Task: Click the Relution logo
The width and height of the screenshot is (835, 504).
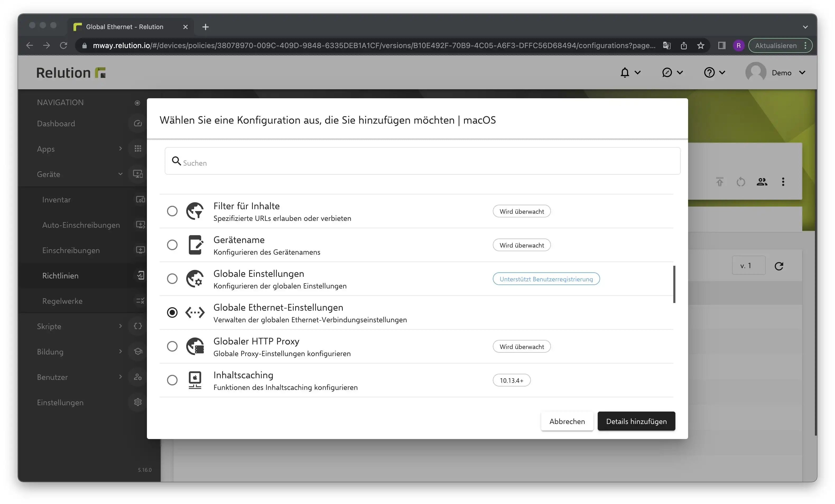Action: tap(71, 72)
